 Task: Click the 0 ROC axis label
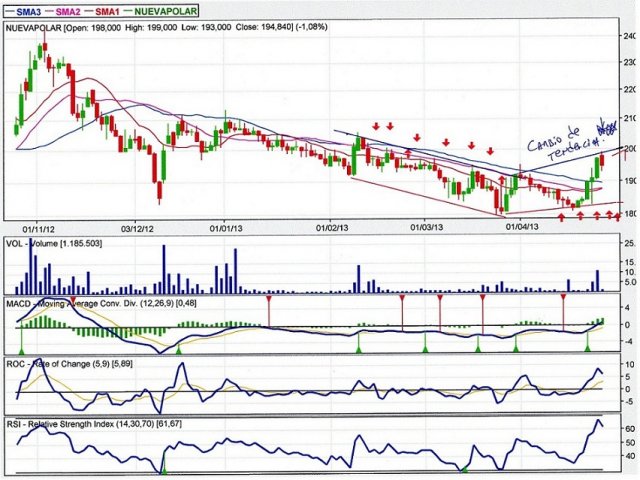628,389
